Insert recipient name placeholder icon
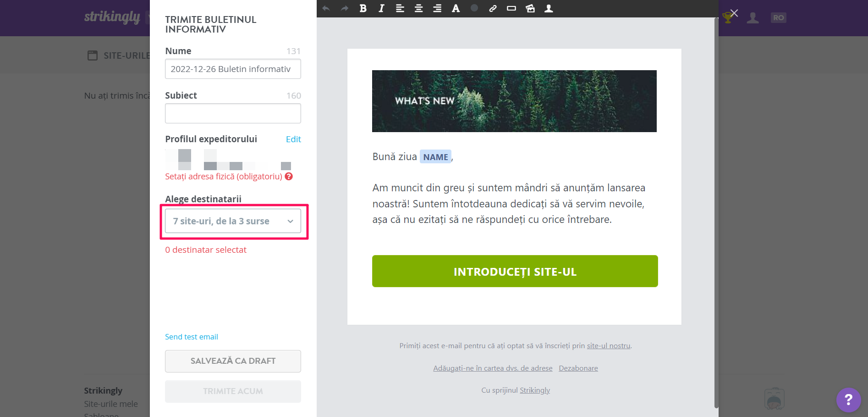This screenshot has width=868, height=417. click(x=549, y=8)
